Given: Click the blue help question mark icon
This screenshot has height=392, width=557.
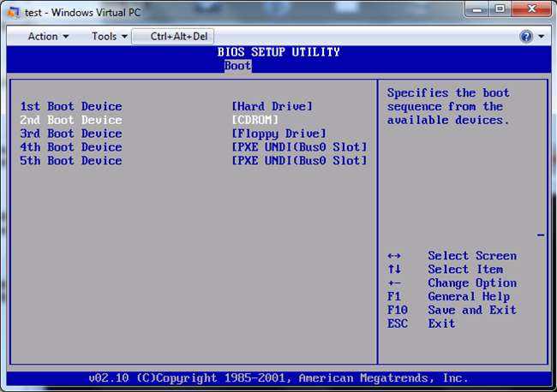Looking at the screenshot, I should click(526, 36).
